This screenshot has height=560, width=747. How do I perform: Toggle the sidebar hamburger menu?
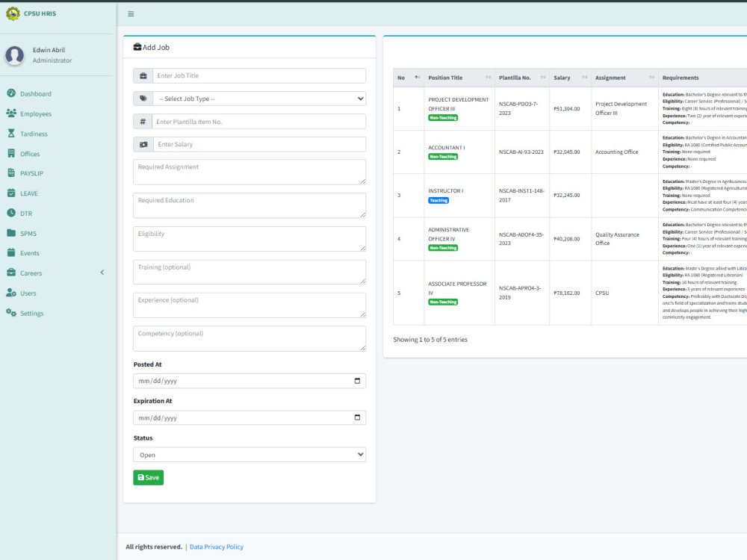(131, 13)
